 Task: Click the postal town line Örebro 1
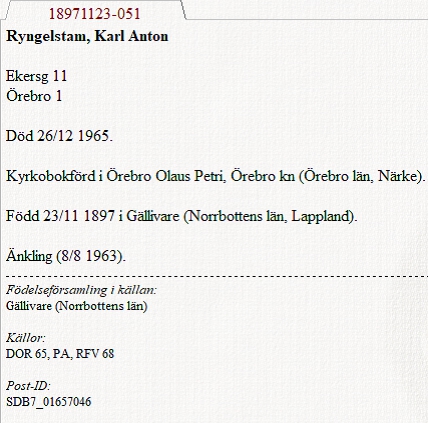pyautogui.click(x=34, y=96)
